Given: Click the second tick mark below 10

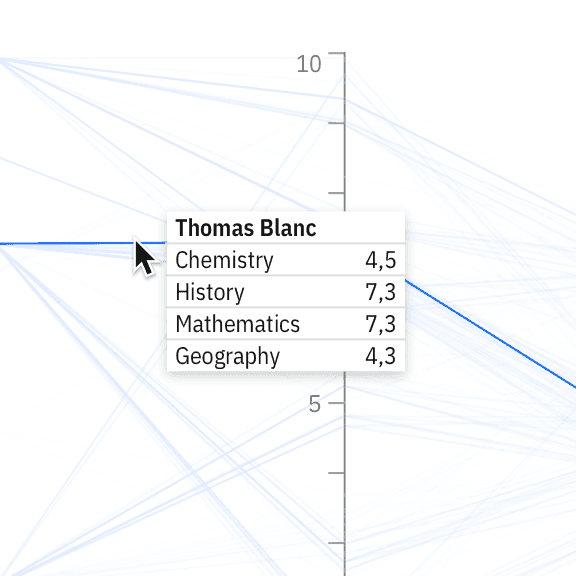Looking at the screenshot, I should coord(336,192).
